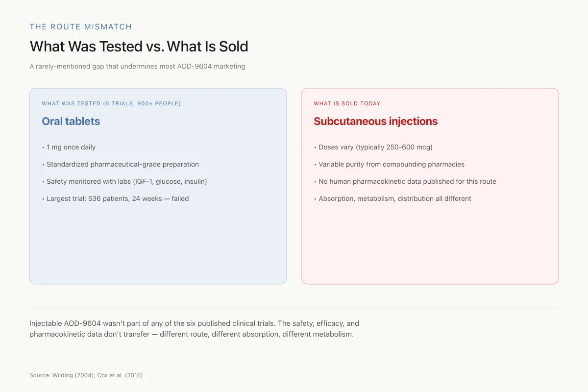Screen dimensions: 588x392
Task: Click the 'Injectable AOD-9604 wasn't part' summary paragraph
Action: [195, 329]
